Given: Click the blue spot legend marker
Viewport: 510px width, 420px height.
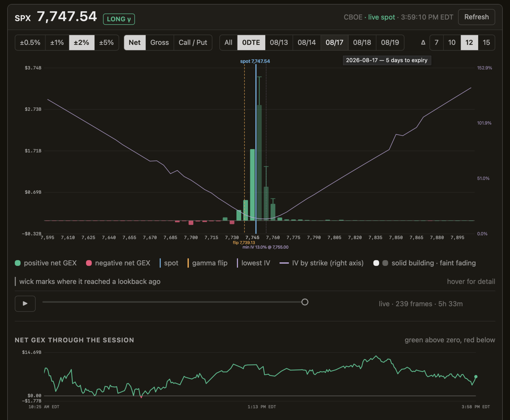Looking at the screenshot, I should [x=160, y=263].
